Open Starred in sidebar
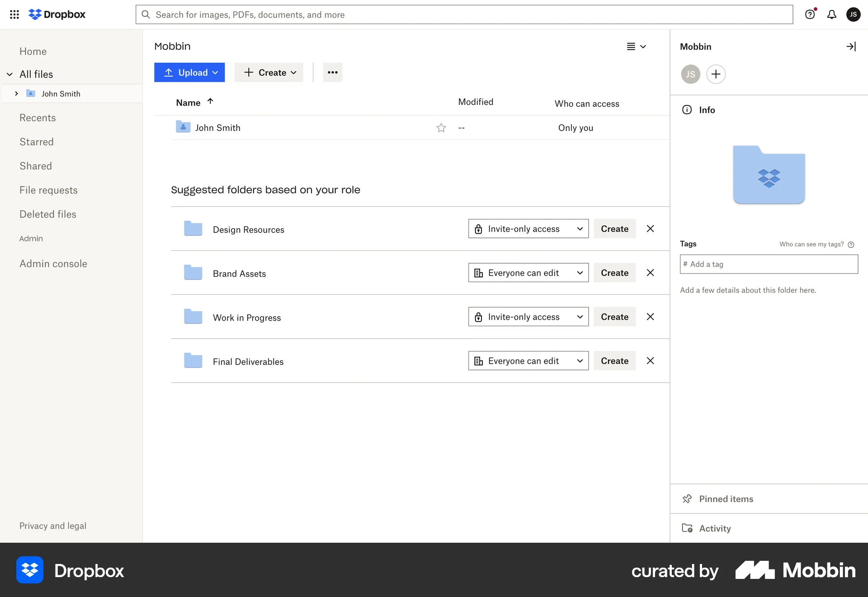 [37, 142]
